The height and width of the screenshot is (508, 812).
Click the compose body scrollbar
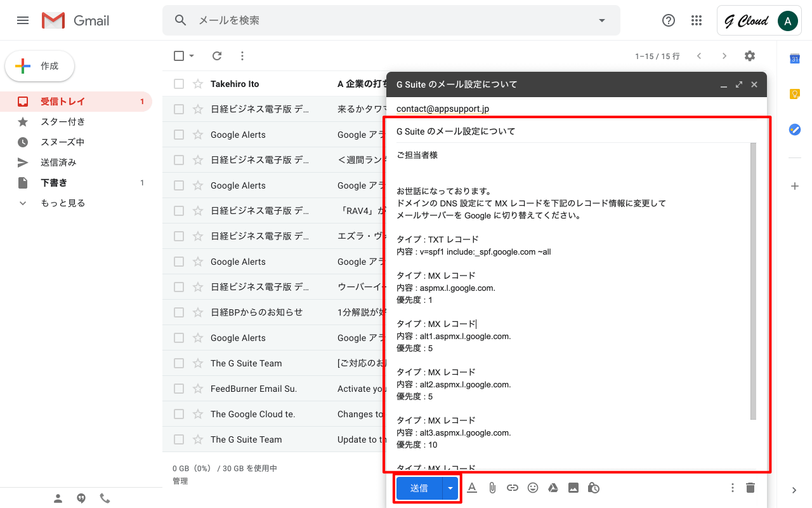pos(753,281)
